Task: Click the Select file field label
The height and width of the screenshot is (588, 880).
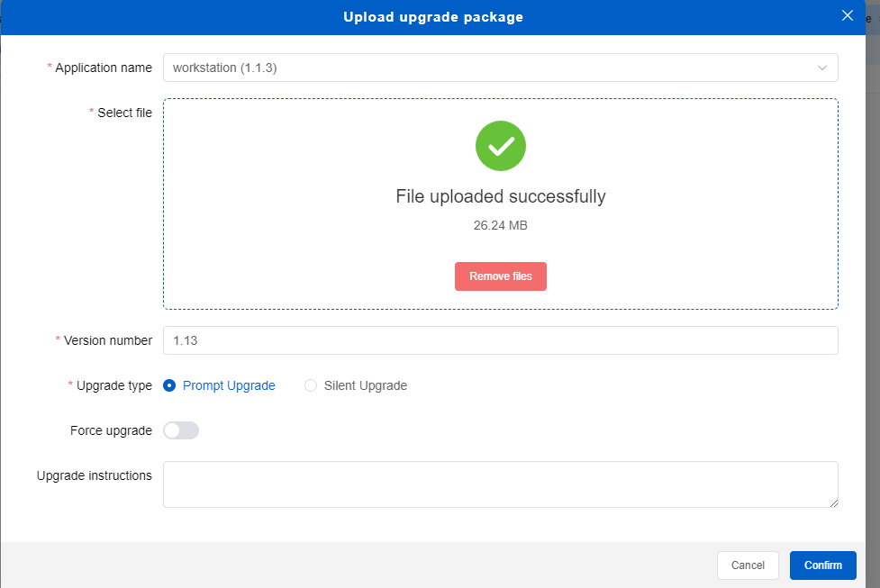Action: (124, 113)
